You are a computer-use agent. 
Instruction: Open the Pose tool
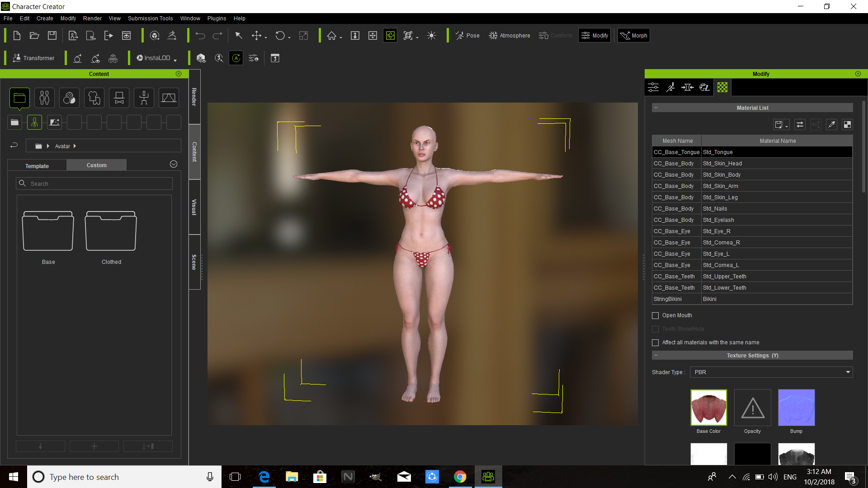[467, 36]
